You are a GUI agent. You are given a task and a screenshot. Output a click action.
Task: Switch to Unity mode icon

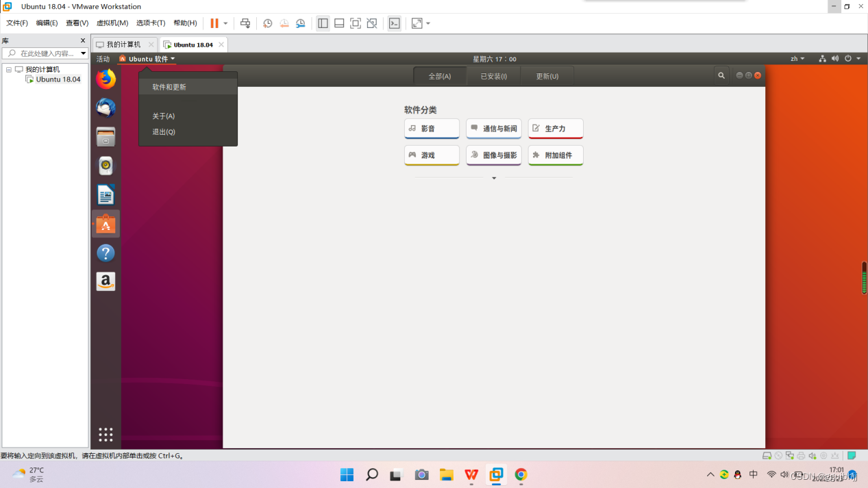[x=372, y=23]
